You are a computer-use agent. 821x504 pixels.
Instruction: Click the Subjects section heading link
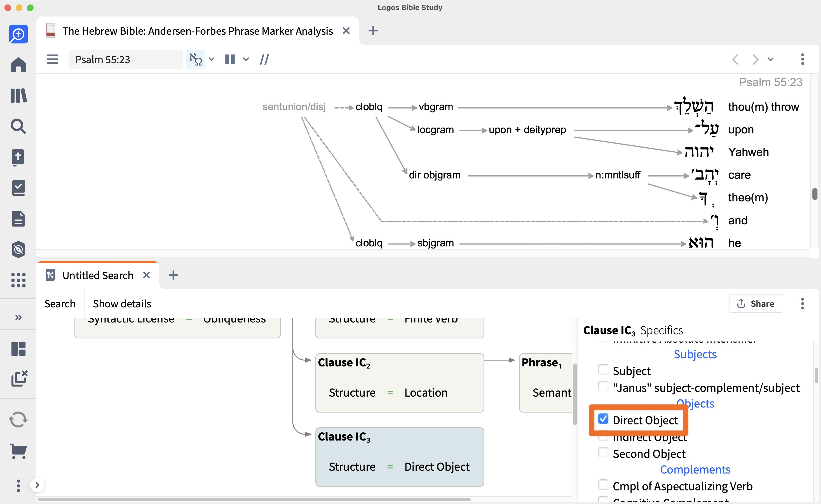(x=695, y=354)
